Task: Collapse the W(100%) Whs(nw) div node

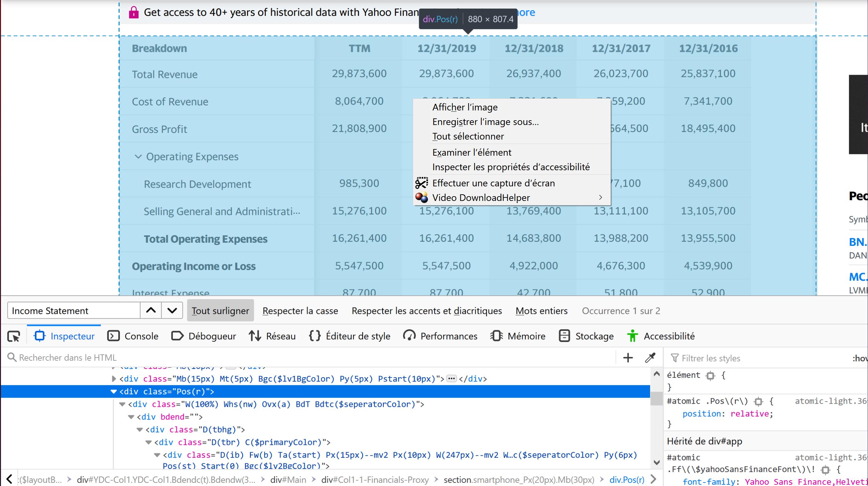Action: tap(122, 404)
